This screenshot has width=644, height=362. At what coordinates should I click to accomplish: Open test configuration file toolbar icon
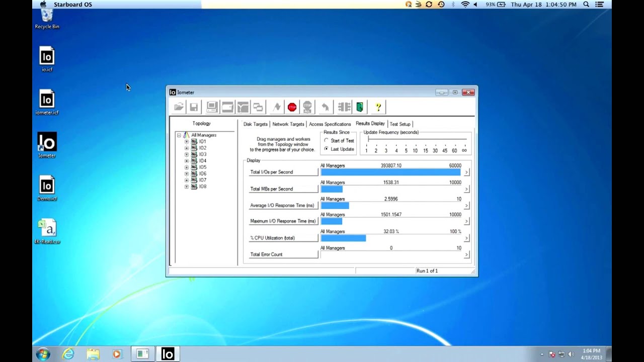(179, 107)
